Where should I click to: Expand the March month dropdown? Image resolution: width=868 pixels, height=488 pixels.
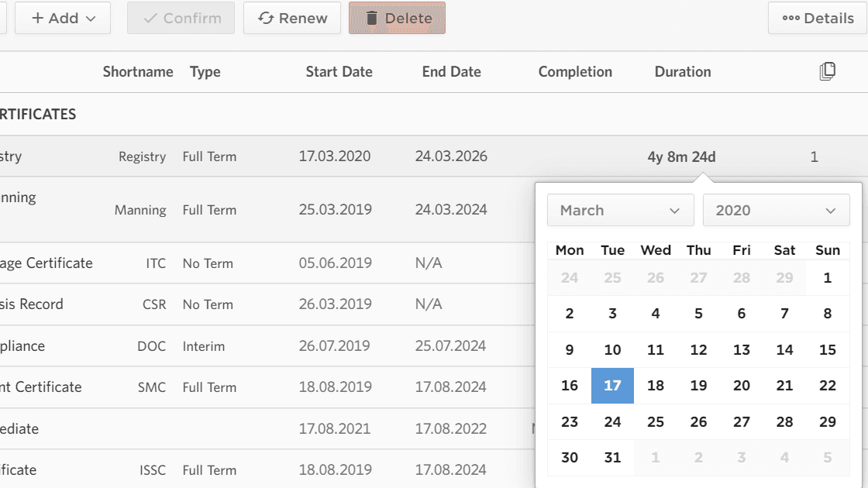620,210
